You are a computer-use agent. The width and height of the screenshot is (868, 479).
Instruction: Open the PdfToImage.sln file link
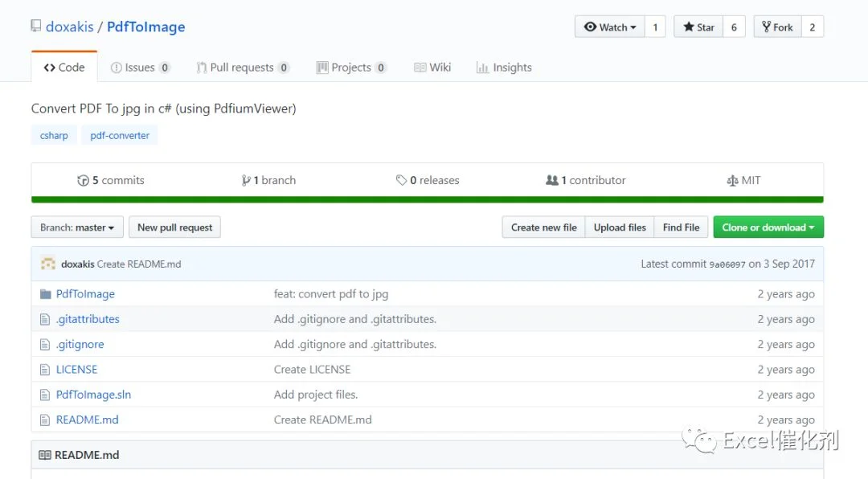[93, 395]
